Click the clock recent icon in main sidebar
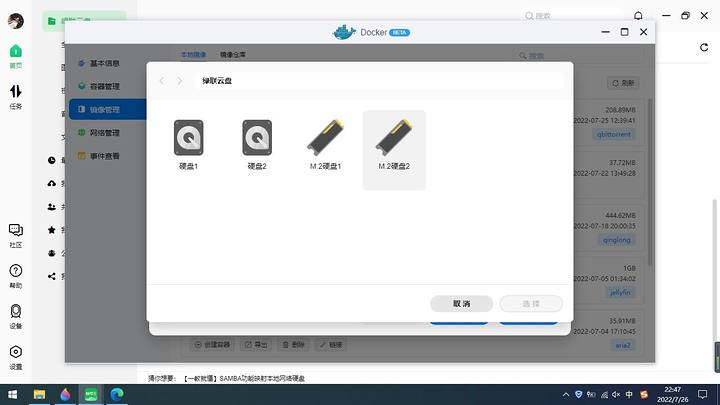The width and height of the screenshot is (720, 405). (52, 160)
